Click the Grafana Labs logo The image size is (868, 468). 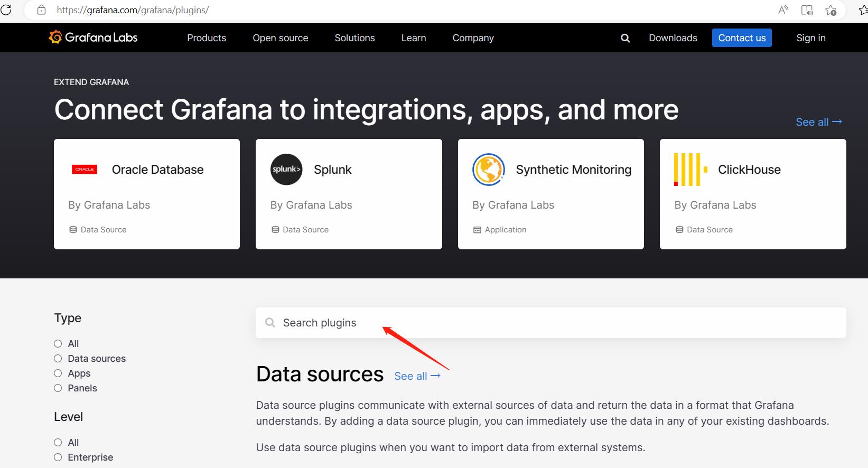(x=93, y=37)
